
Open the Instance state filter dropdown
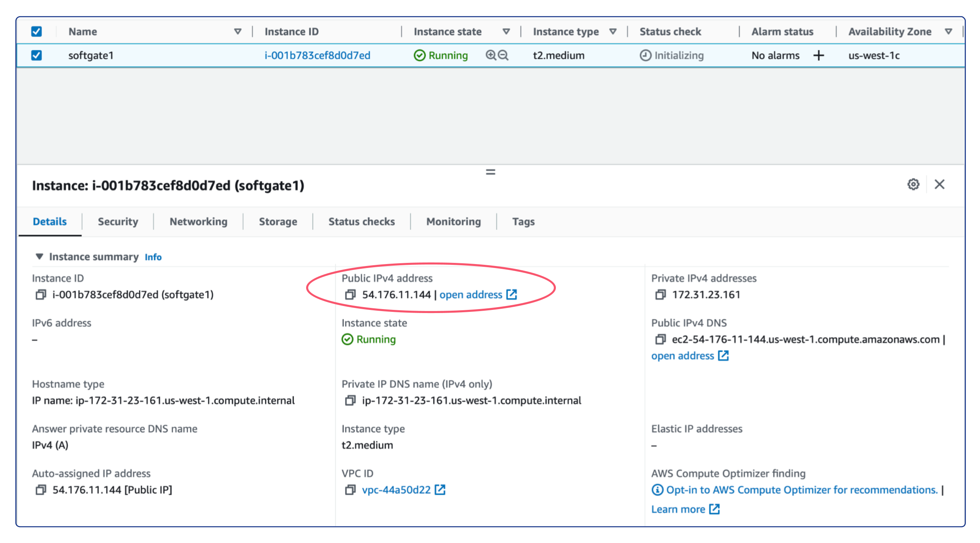coord(506,31)
